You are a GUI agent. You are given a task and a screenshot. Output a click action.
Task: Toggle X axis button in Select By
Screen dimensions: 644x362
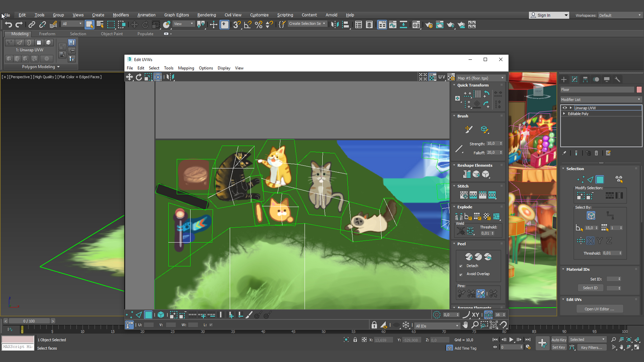pyautogui.click(x=591, y=241)
